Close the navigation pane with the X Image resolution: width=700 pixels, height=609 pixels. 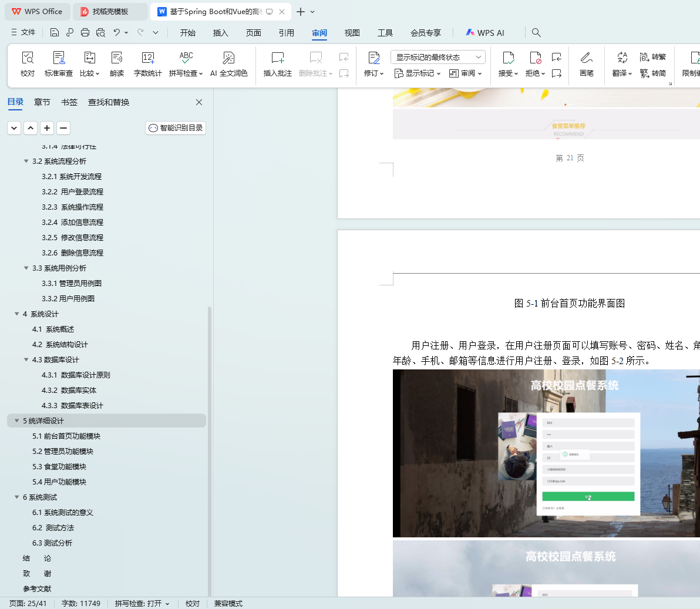pyautogui.click(x=199, y=102)
